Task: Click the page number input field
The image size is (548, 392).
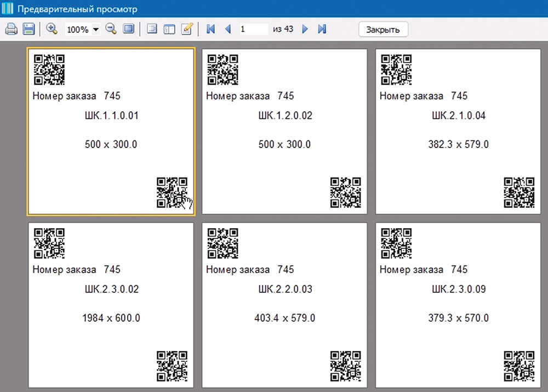Action: (253, 29)
